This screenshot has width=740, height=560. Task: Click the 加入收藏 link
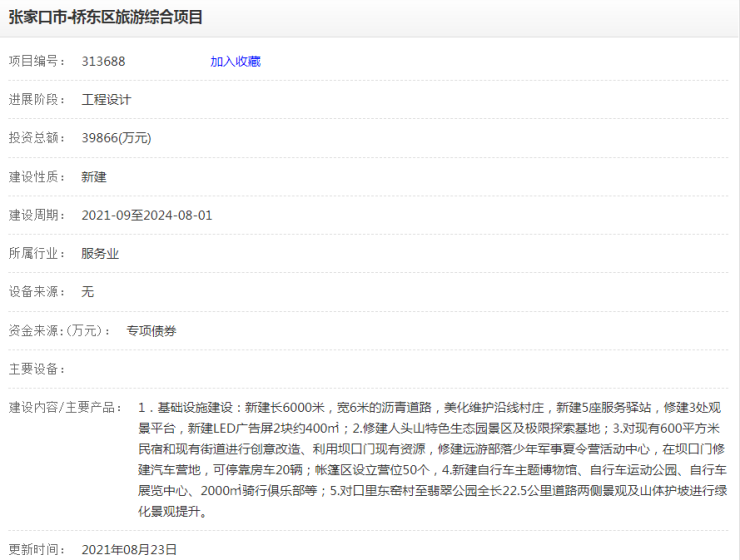235,61
